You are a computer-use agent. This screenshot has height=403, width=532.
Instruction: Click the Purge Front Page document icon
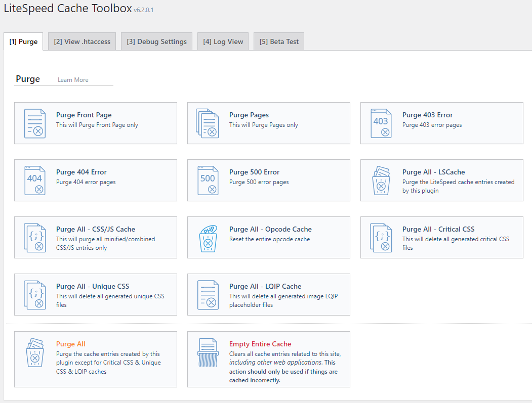click(x=35, y=123)
